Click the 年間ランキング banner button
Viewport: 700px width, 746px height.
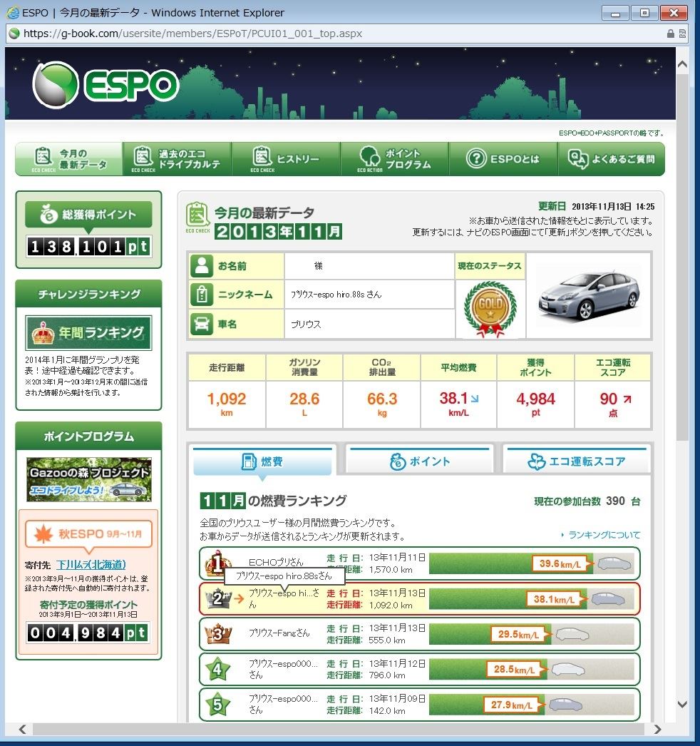88,332
